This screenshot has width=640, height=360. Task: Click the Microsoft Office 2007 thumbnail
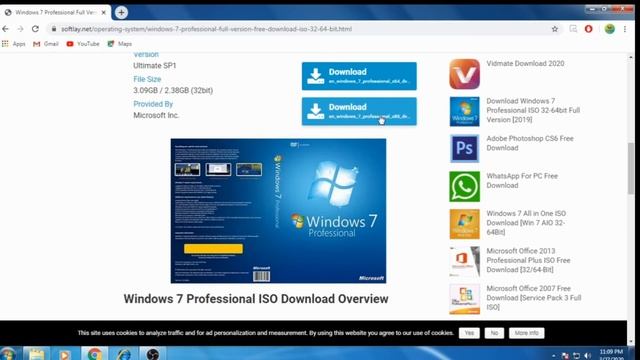[464, 299]
